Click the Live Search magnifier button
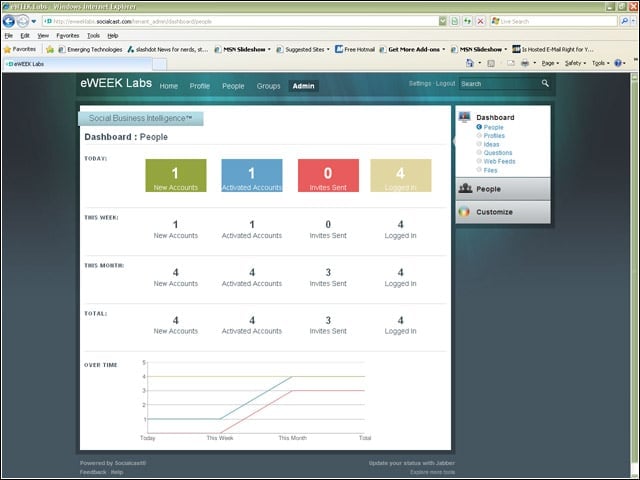 (624, 21)
